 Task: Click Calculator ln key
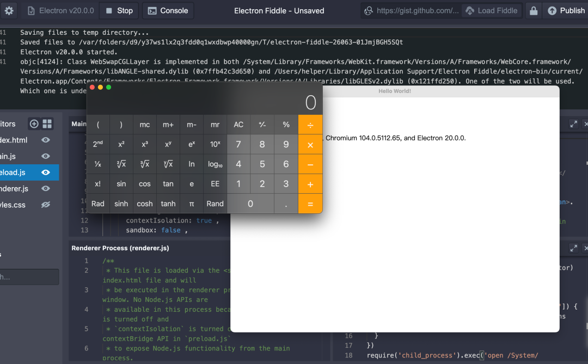[192, 164]
